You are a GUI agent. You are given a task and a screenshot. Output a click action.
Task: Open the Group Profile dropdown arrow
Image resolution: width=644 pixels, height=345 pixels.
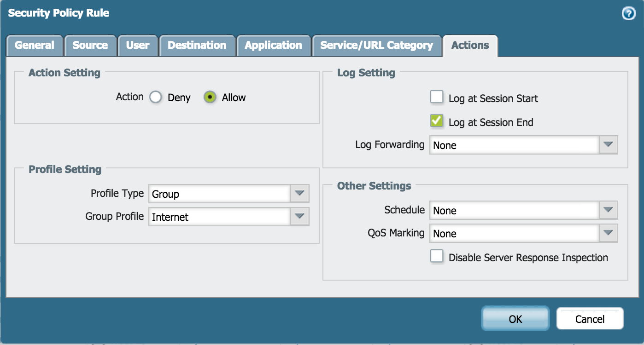tap(299, 217)
